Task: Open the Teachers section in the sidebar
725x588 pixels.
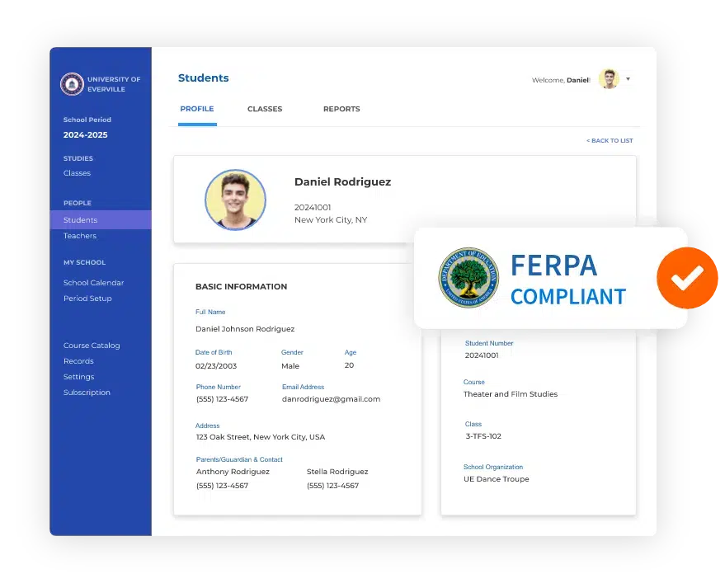Action: tap(79, 236)
